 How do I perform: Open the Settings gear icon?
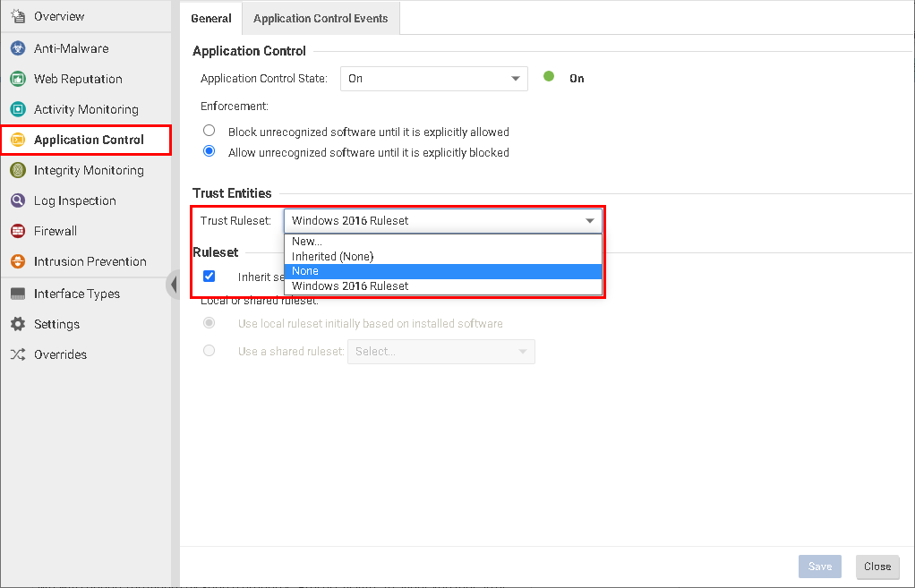(x=18, y=324)
